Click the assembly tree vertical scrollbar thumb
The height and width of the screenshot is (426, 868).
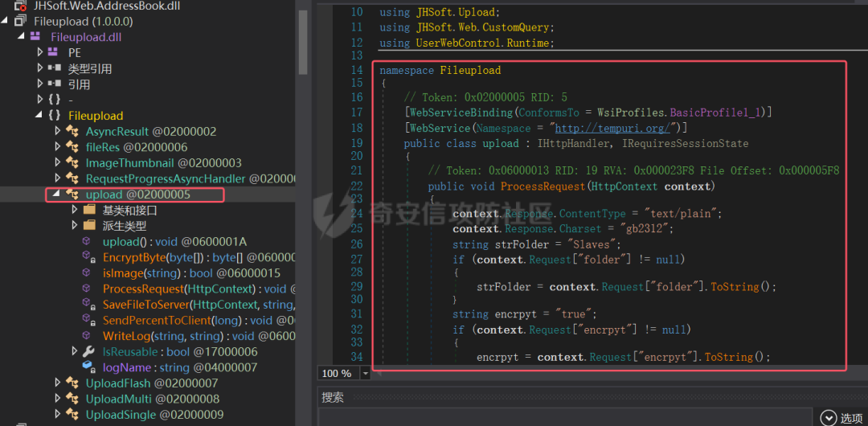click(303, 42)
